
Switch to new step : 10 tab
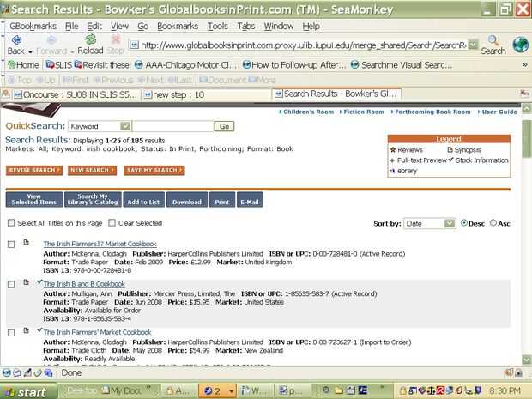[208, 94]
